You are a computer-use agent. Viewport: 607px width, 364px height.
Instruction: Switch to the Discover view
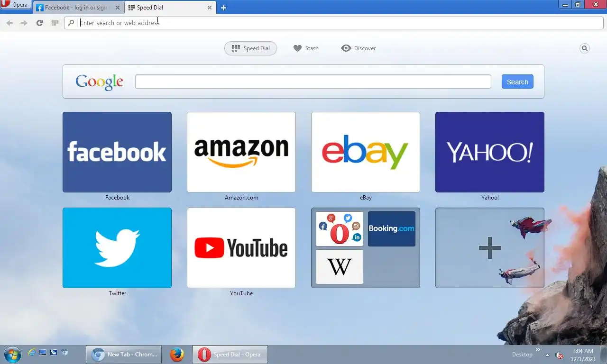pyautogui.click(x=359, y=48)
